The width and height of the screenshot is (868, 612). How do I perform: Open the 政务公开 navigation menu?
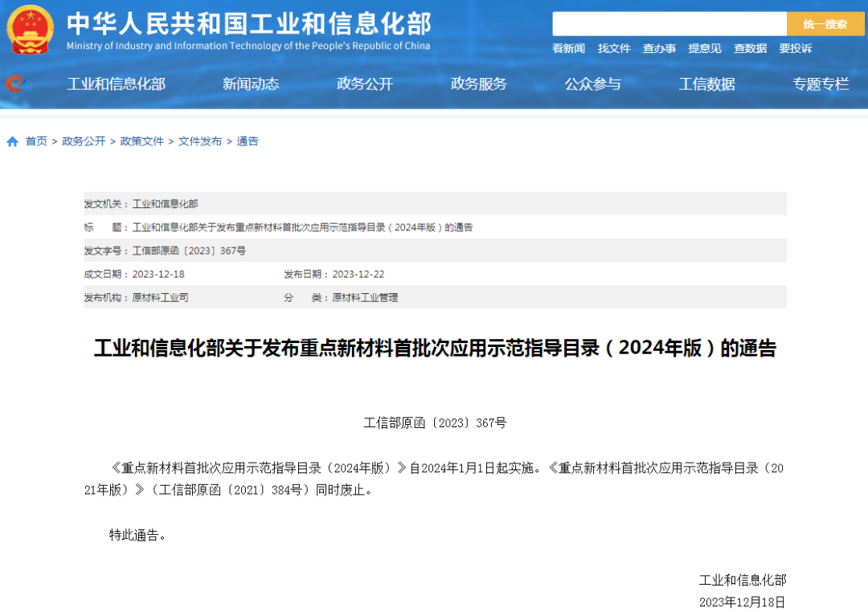[x=364, y=84]
